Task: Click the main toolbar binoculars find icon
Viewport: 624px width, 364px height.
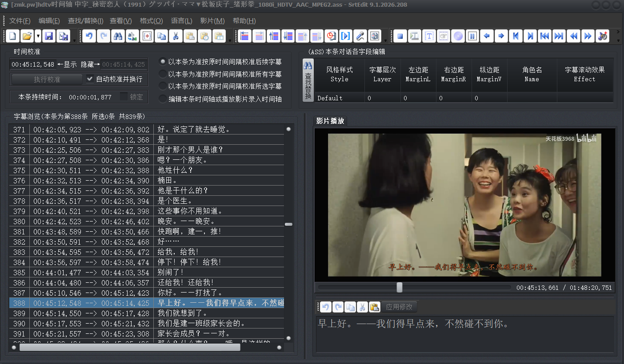Action: [118, 36]
